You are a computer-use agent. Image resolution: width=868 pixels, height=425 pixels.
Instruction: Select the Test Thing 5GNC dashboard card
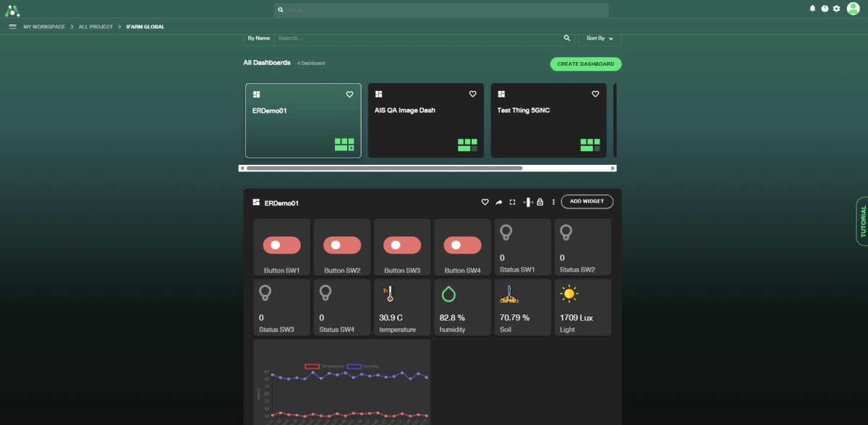(x=548, y=120)
